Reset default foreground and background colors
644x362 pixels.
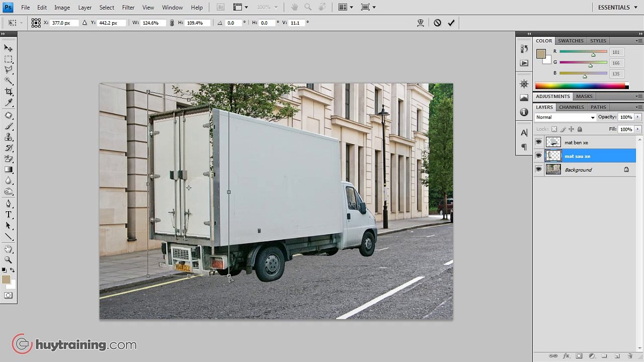4,270
